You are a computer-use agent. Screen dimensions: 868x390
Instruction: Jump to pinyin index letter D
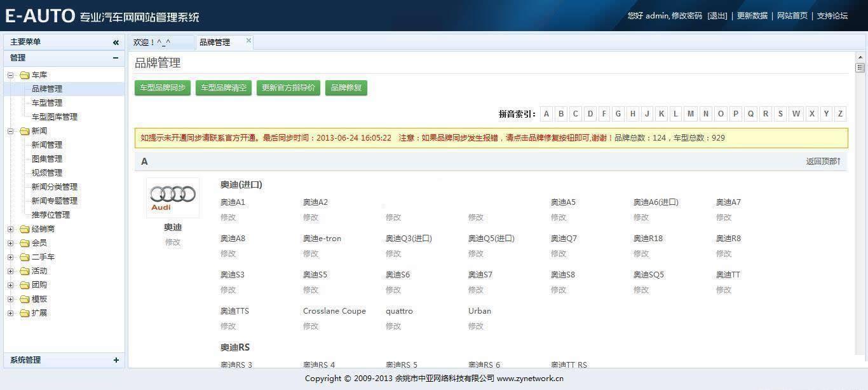point(590,114)
